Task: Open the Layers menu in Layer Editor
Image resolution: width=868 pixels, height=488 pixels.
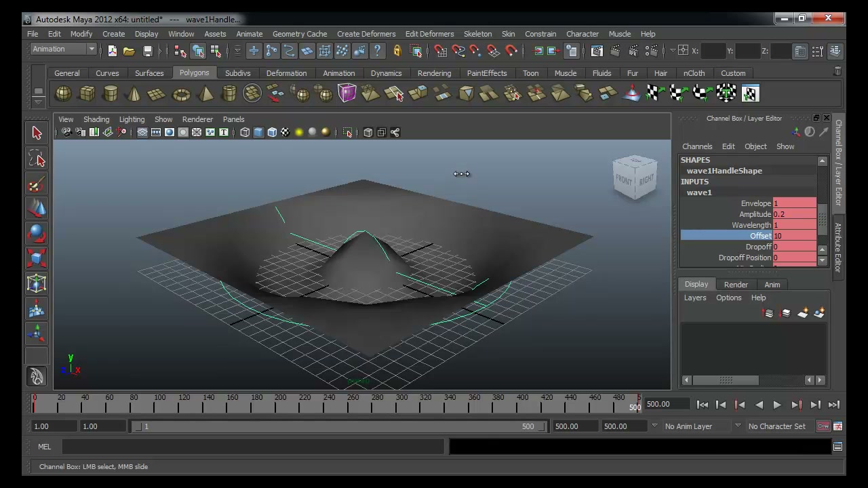Action: coord(695,298)
